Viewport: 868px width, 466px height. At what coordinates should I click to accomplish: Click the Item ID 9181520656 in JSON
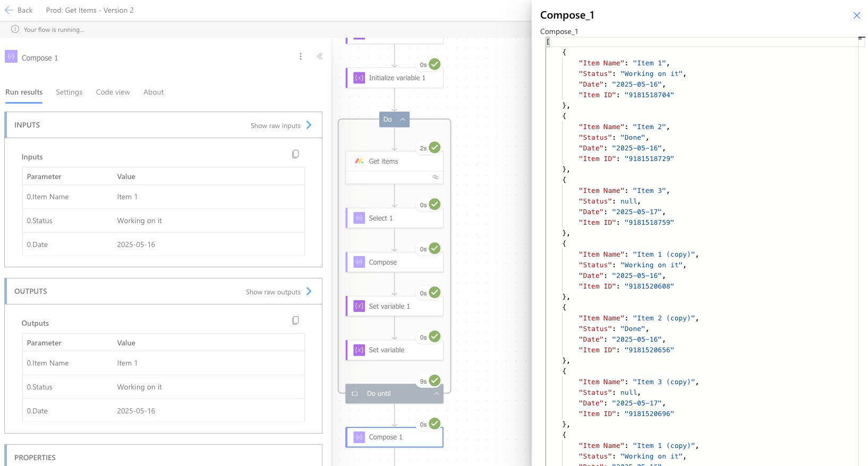(649, 350)
